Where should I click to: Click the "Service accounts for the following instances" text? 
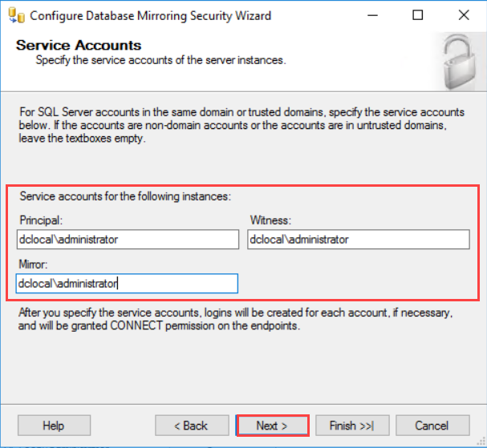click(x=124, y=195)
